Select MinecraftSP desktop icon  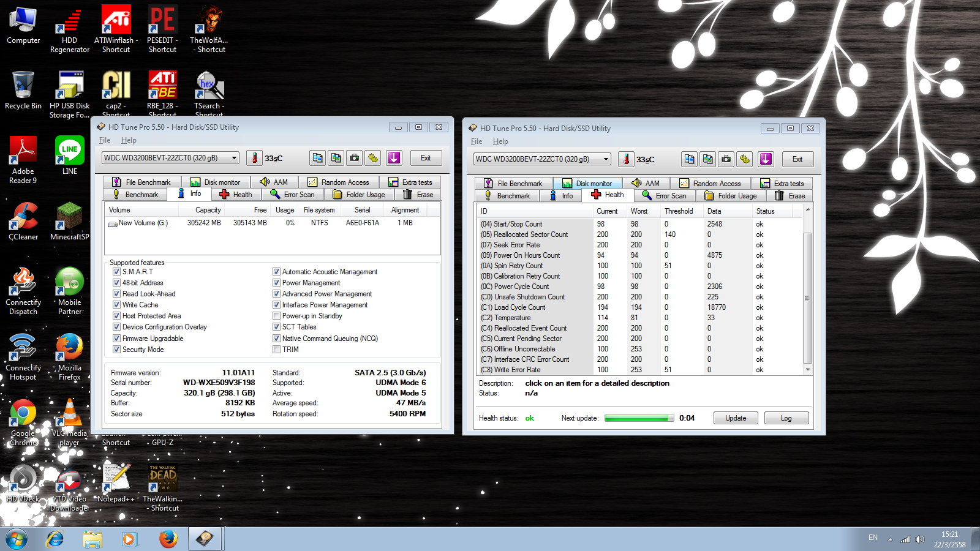(70, 222)
